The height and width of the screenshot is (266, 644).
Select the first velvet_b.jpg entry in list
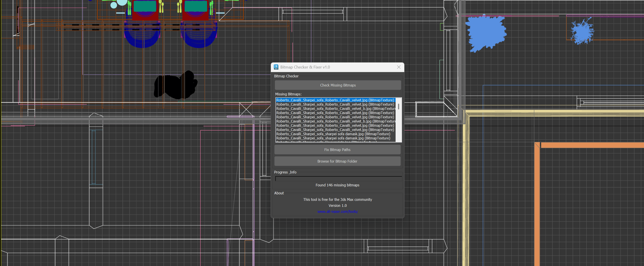335,109
